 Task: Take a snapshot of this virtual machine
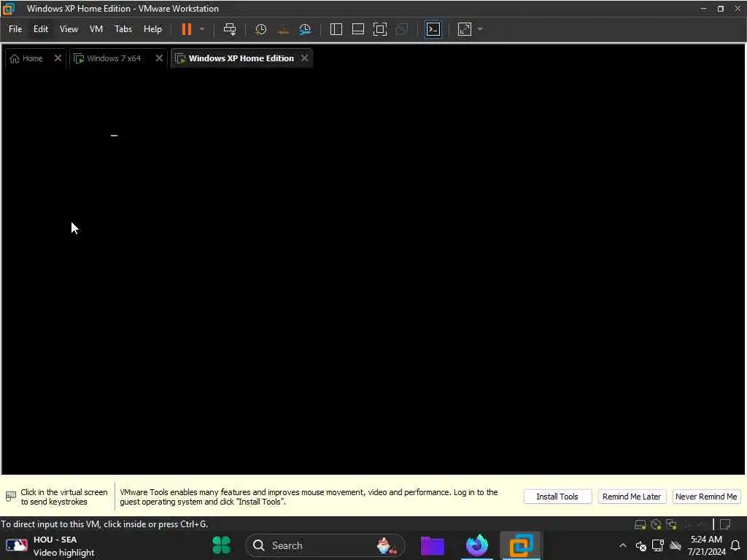pyautogui.click(x=260, y=29)
